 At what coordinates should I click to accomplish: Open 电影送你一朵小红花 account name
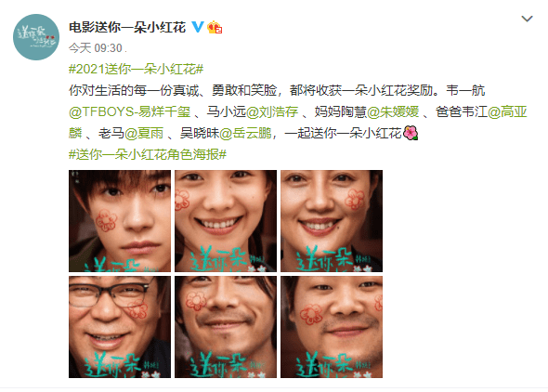[x=127, y=27]
